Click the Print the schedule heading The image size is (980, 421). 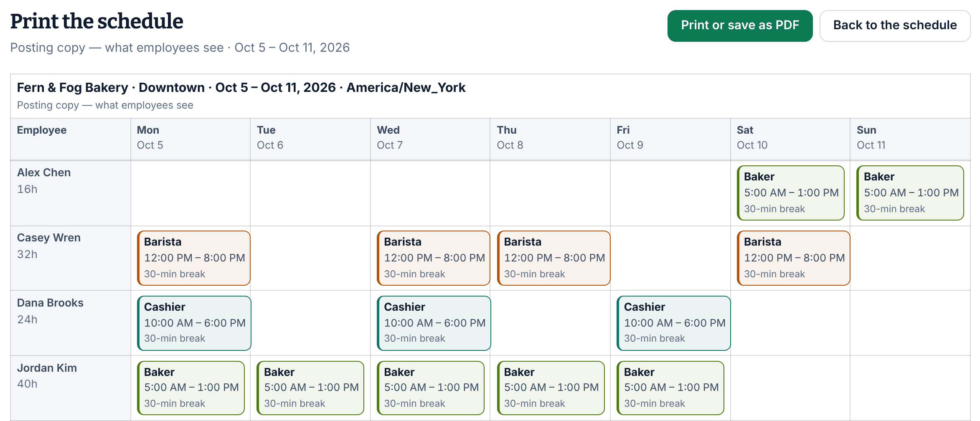point(97,21)
